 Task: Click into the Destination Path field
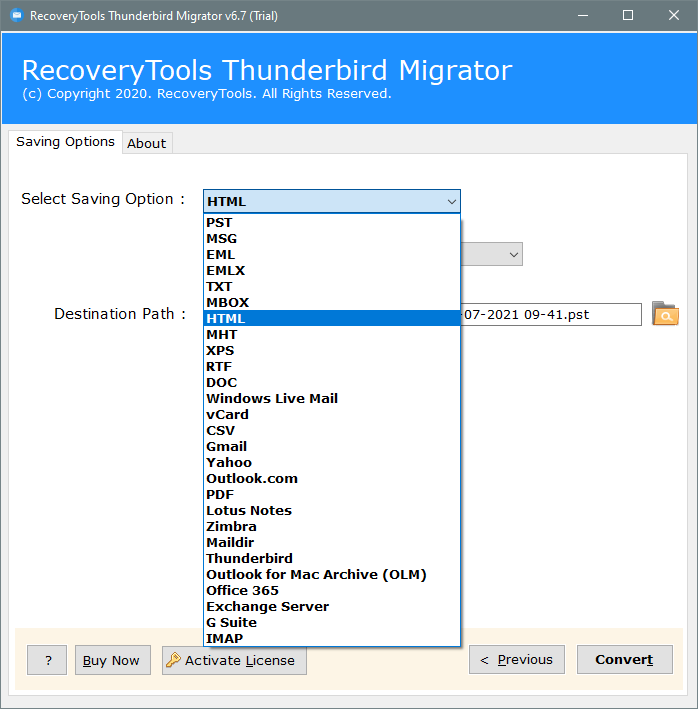click(x=551, y=314)
